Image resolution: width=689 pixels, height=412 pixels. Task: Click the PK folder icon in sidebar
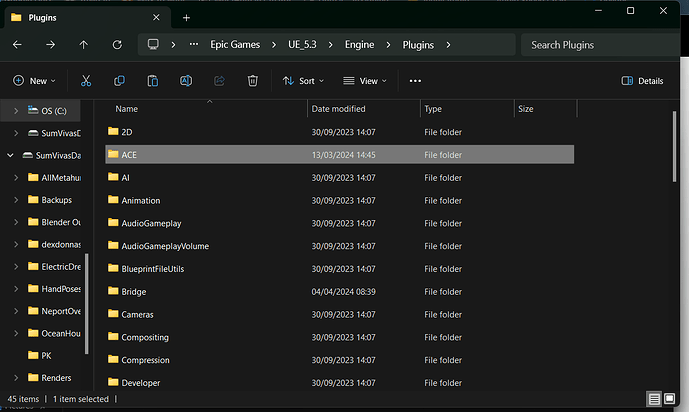pos(33,355)
